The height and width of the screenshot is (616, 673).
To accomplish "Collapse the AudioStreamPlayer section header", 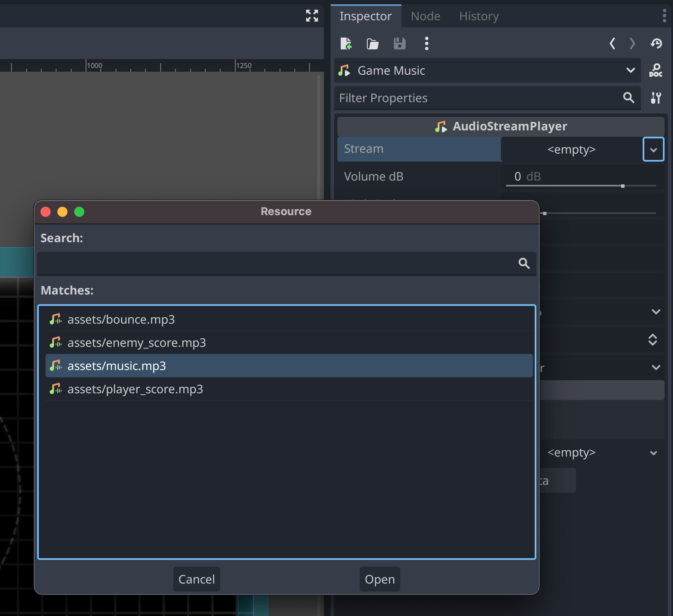I will coord(501,126).
